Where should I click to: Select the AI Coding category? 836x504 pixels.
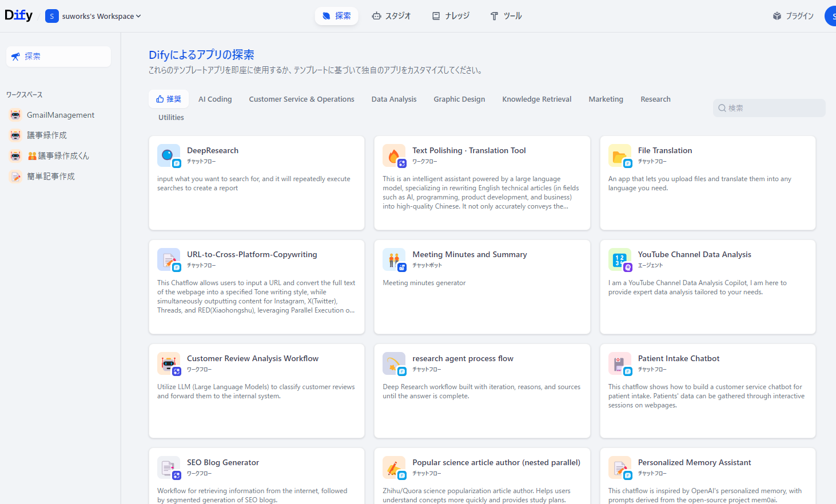215,99
